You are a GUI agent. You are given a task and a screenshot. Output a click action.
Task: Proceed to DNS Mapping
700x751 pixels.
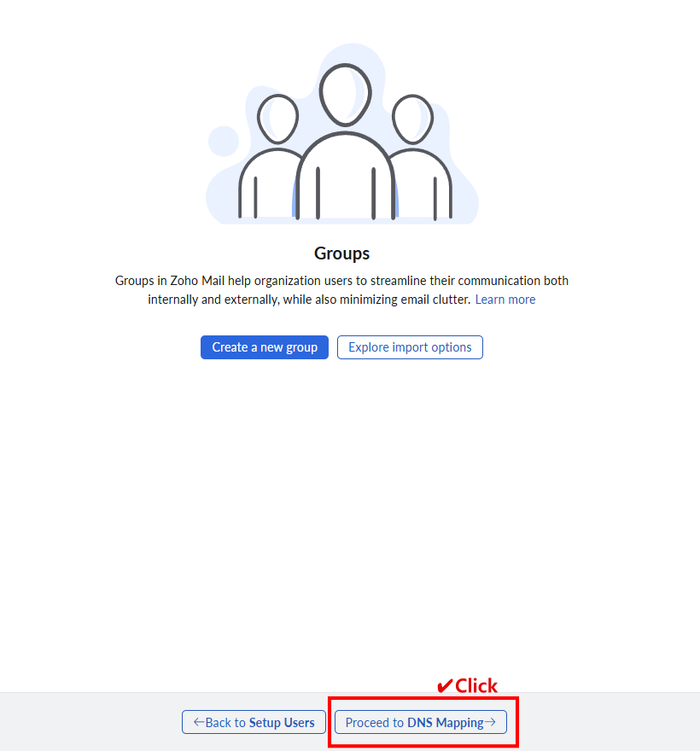[421, 722]
